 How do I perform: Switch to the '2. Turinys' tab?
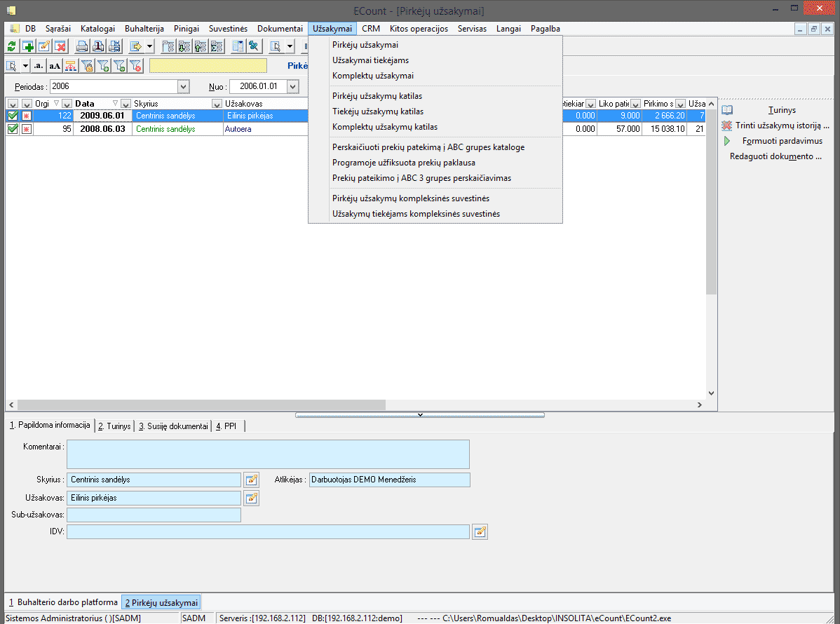pos(114,426)
